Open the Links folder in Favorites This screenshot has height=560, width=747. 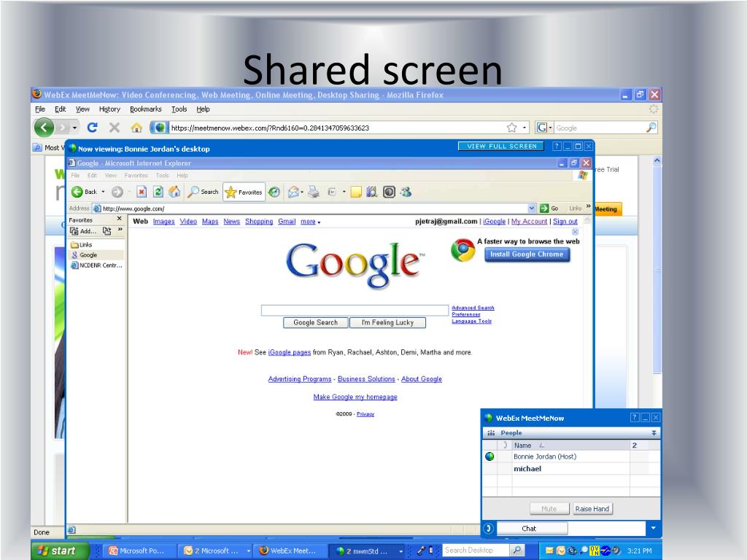pos(81,244)
